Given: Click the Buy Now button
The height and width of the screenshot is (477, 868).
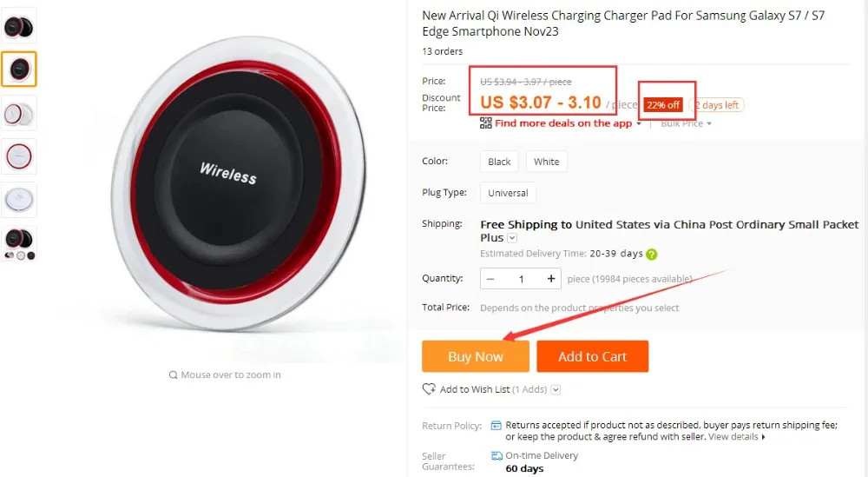Looking at the screenshot, I should [x=476, y=356].
